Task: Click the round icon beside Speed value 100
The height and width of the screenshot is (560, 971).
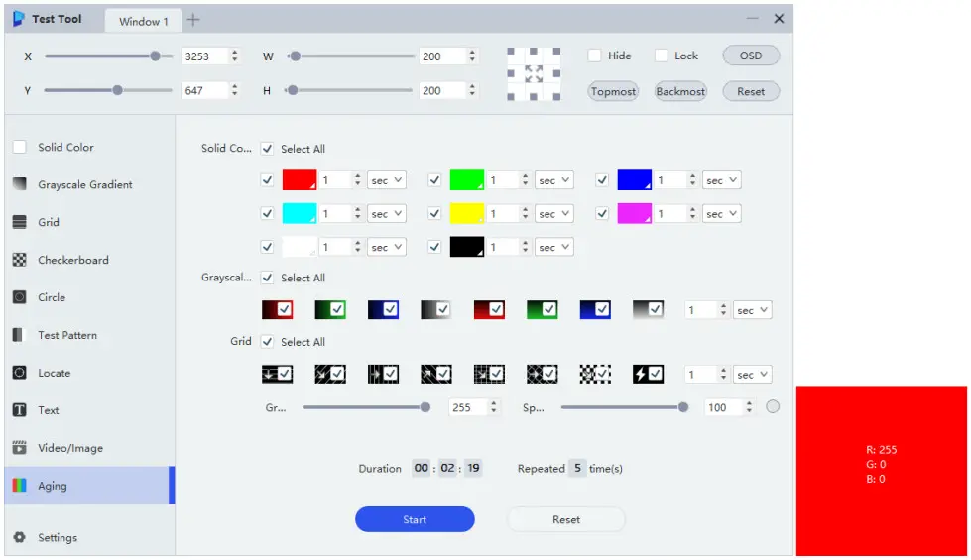Action: tap(773, 407)
